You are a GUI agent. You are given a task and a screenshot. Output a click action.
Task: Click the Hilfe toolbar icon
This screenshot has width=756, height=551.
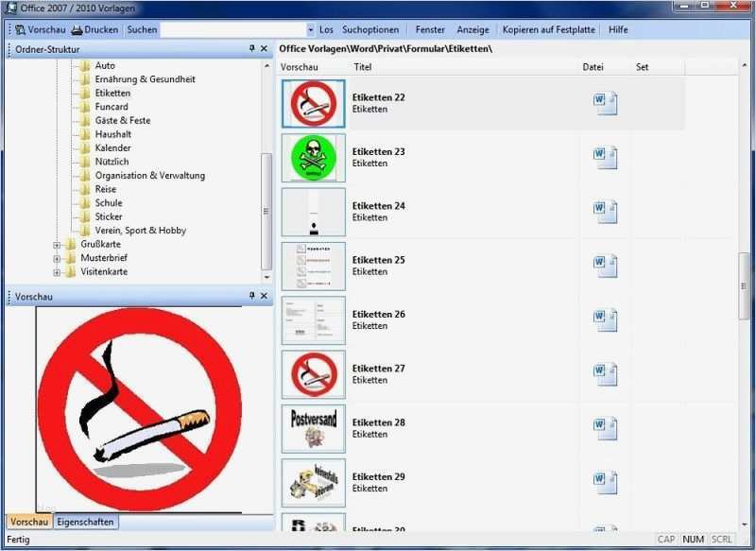pyautogui.click(x=617, y=29)
